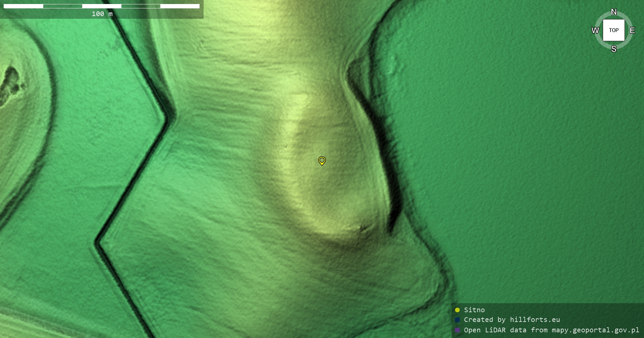Screen dimensions: 644x338
Task: Click the pitted crater on the left edge
Action: [x=10, y=84]
